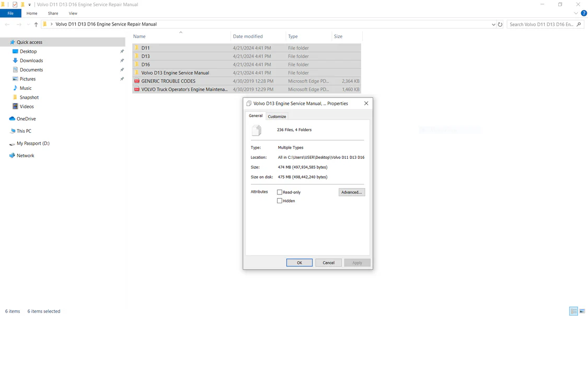Image resolution: width=588 pixels, height=371 pixels.
Task: Click the search box for this folder
Action: (542, 25)
